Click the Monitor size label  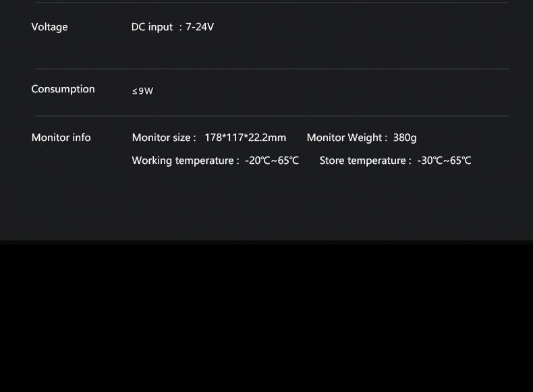[164, 138]
